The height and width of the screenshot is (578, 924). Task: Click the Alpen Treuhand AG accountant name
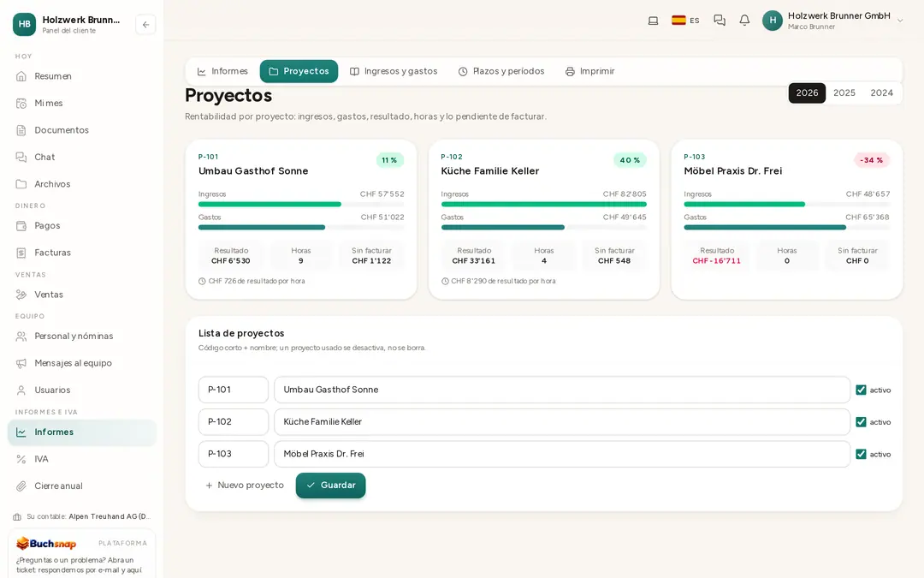click(x=109, y=516)
